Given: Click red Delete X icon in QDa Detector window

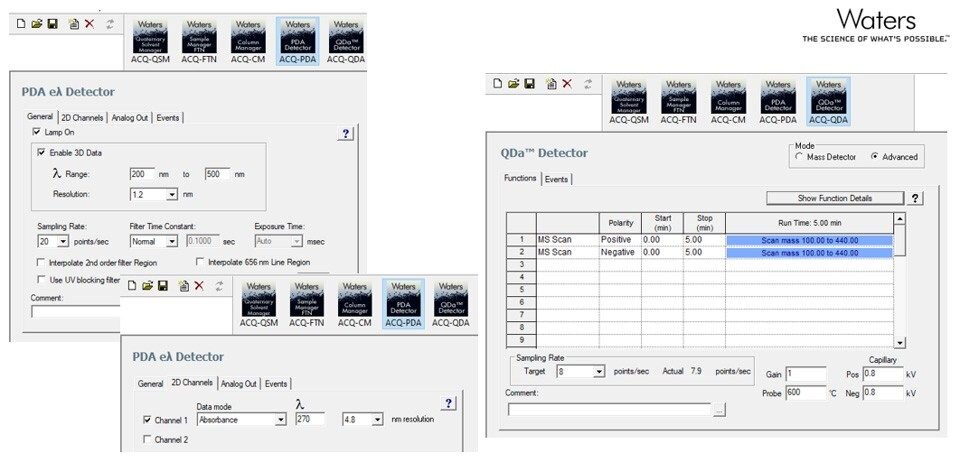Looking at the screenshot, I should tap(567, 84).
